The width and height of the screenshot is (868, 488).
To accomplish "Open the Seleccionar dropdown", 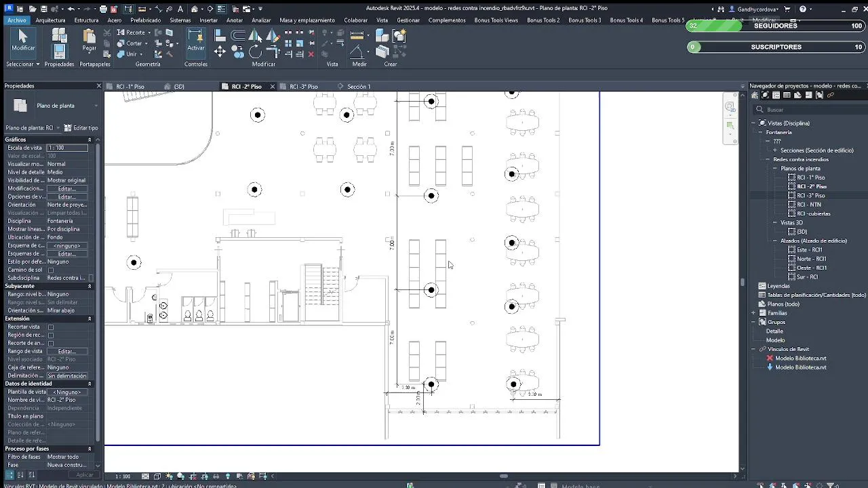I will click(22, 64).
